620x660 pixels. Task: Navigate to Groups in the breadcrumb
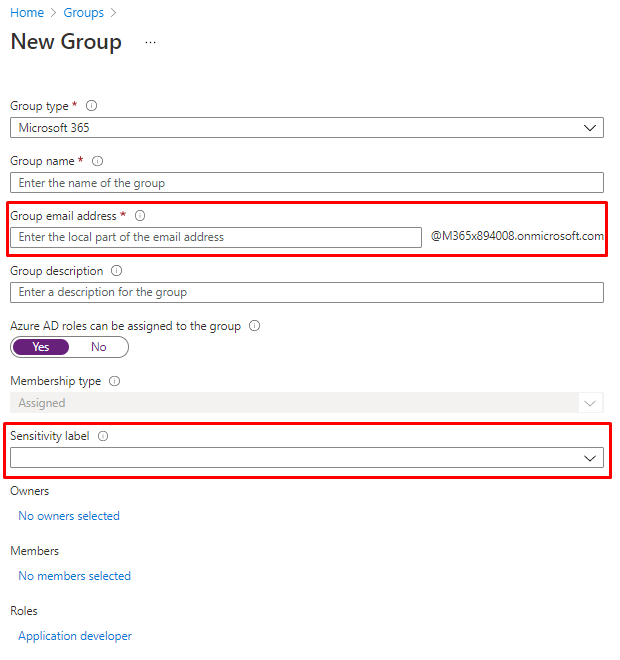(83, 13)
